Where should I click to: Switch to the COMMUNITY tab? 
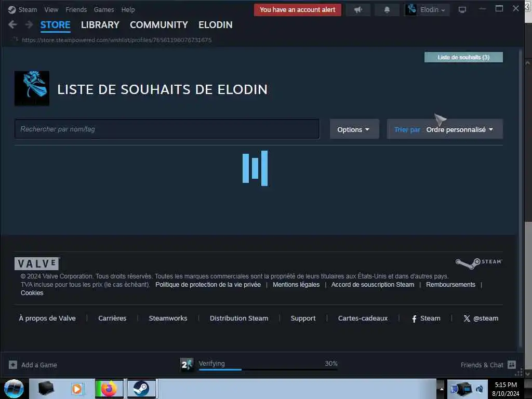(159, 25)
